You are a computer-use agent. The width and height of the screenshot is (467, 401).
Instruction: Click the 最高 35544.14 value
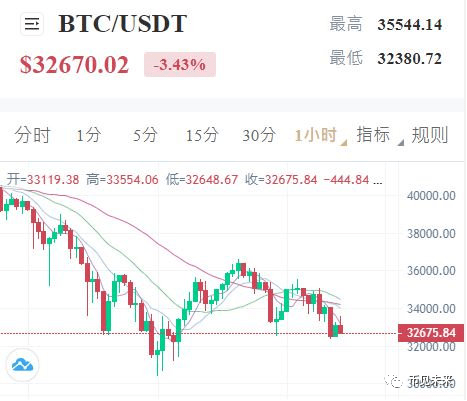point(410,25)
